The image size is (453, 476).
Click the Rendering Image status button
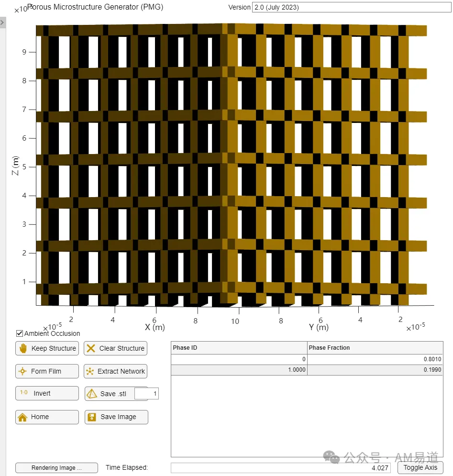coord(56,468)
